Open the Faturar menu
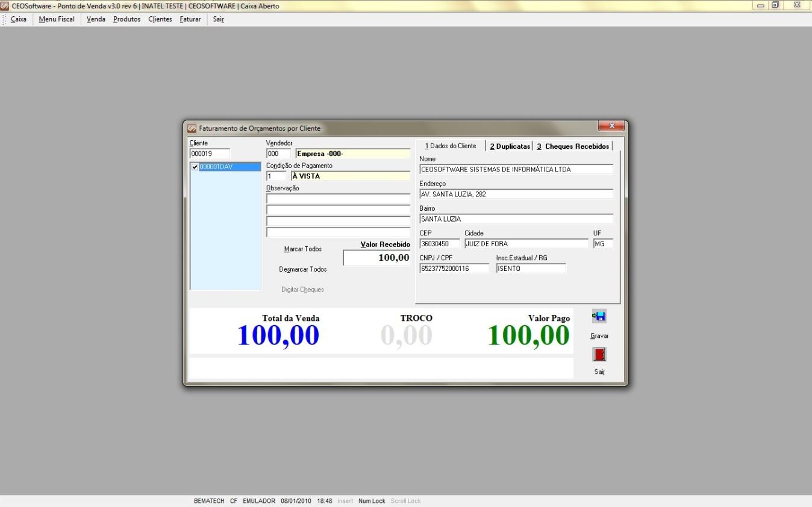Image resolution: width=812 pixels, height=507 pixels. (190, 19)
